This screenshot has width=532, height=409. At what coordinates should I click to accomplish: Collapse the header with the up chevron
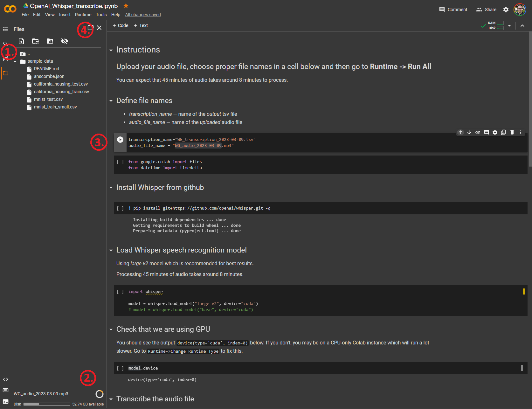[x=522, y=26]
